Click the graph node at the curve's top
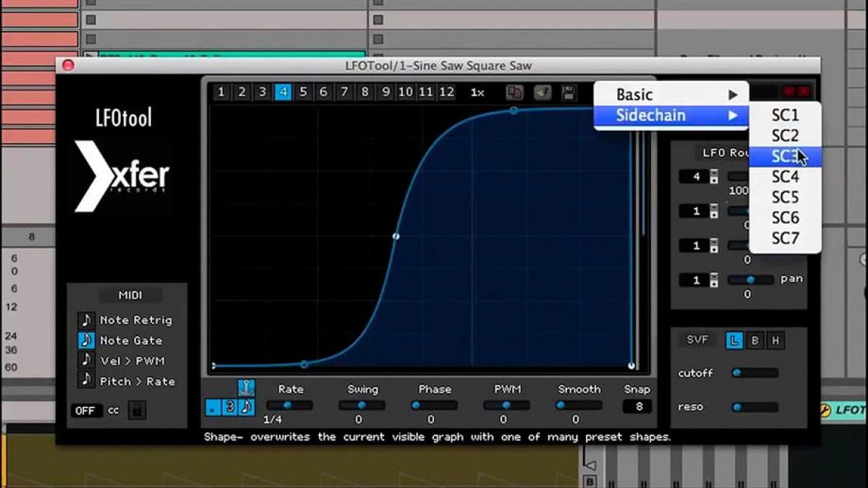Screen dimensions: 868x488 [x=514, y=111]
